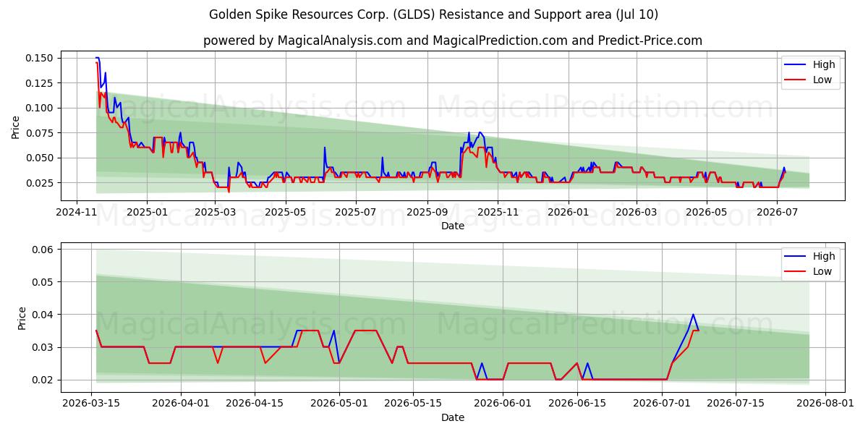Click the 2025-07 x-axis label

355,212
